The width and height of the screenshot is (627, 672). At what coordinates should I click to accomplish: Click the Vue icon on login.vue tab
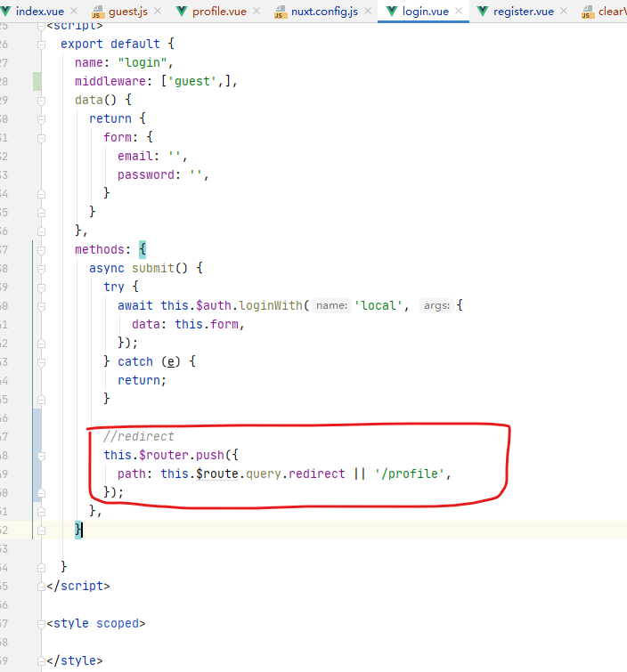coord(392,12)
